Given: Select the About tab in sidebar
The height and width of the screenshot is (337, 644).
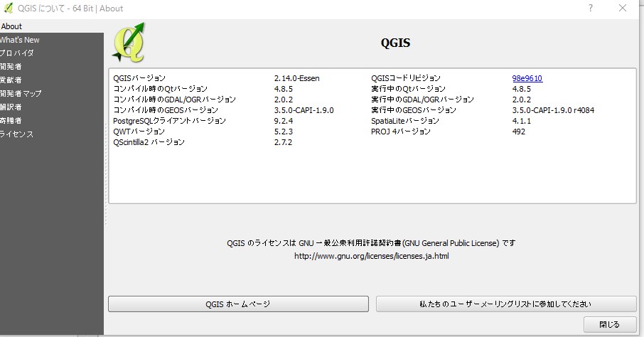Looking at the screenshot, I should [12, 26].
